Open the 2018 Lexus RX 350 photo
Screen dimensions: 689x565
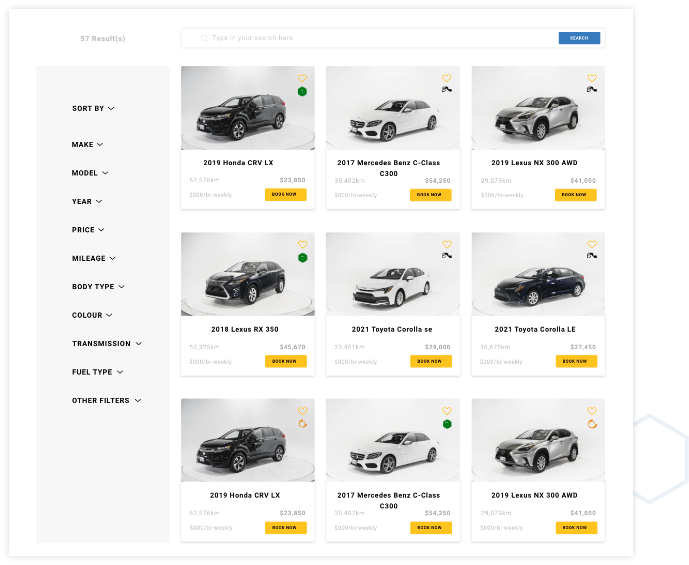click(x=247, y=275)
